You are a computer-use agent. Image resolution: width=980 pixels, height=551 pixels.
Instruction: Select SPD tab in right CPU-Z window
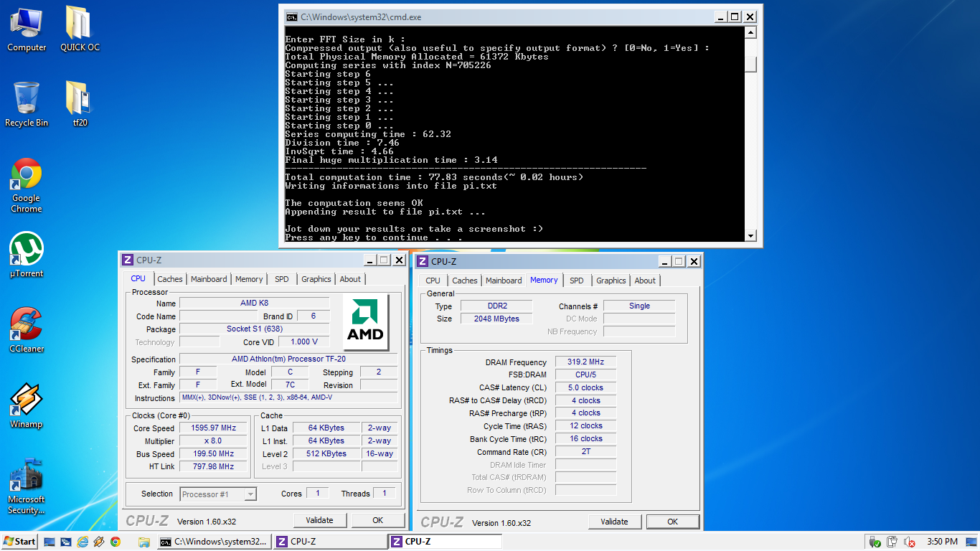click(577, 281)
